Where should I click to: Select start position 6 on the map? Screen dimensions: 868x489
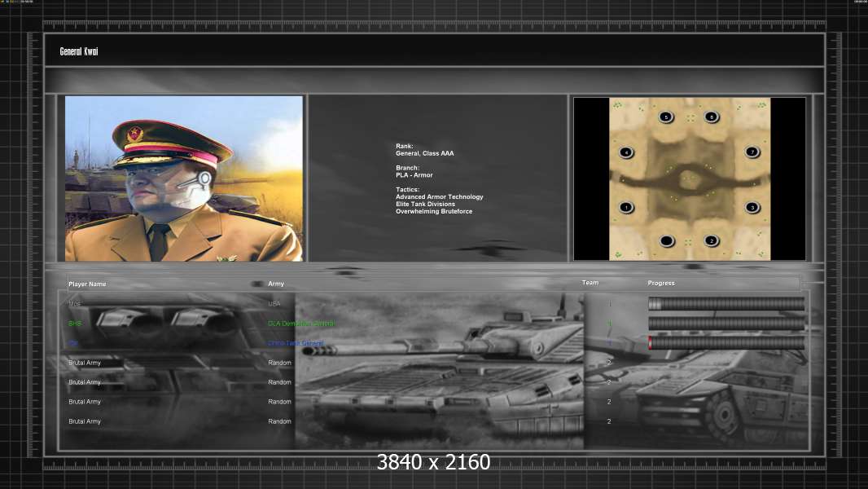(712, 117)
